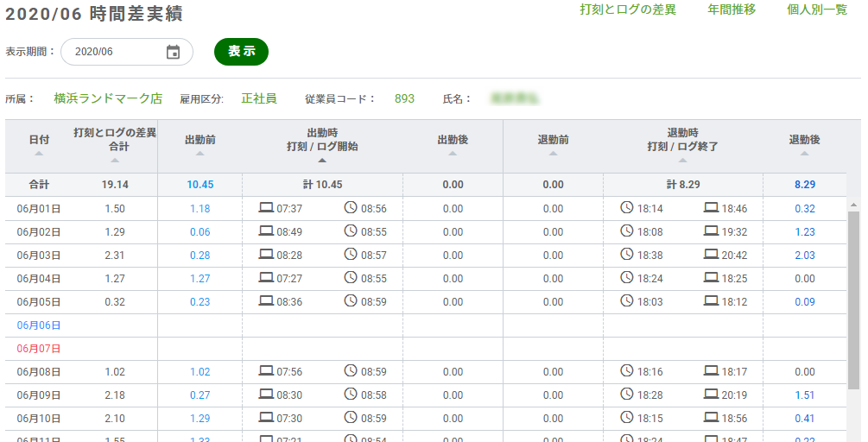The image size is (868, 442).
Task: Click 退勤後 value 1.51 on 06月09日
Action: pos(805,395)
